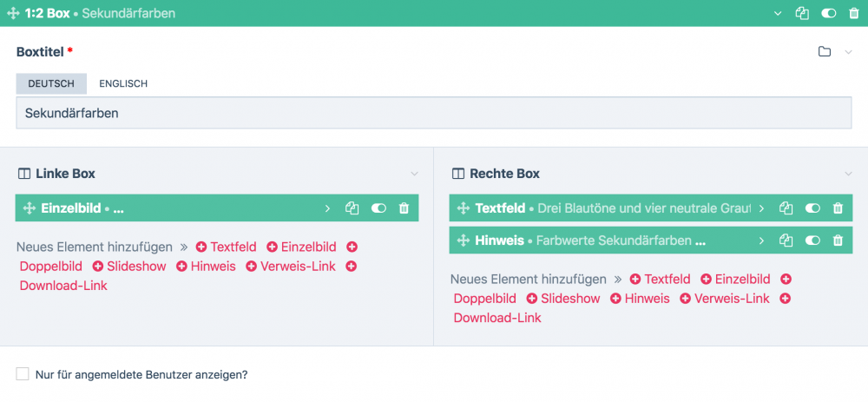Delete the Einzelbild element
The height and width of the screenshot is (402, 868).
[404, 208]
